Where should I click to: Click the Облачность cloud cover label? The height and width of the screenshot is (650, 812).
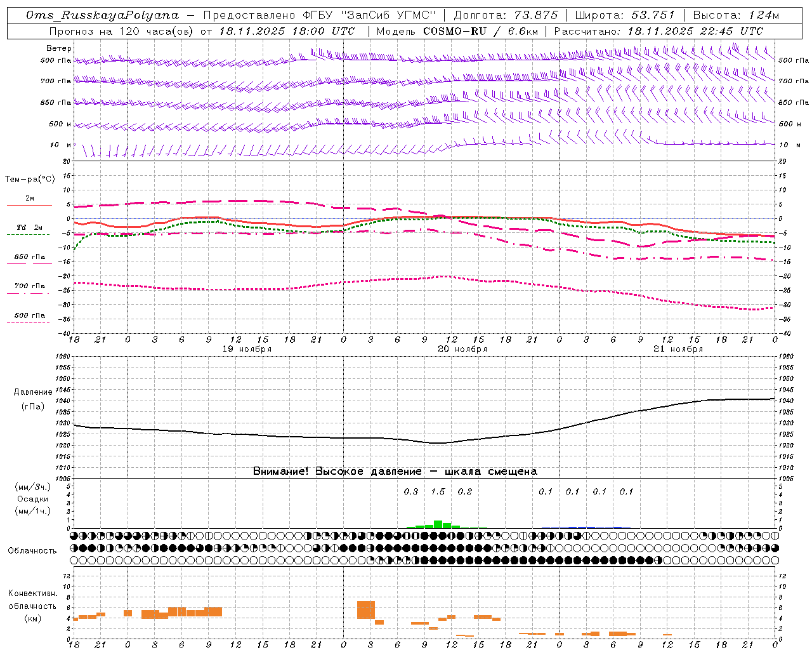coord(32,551)
